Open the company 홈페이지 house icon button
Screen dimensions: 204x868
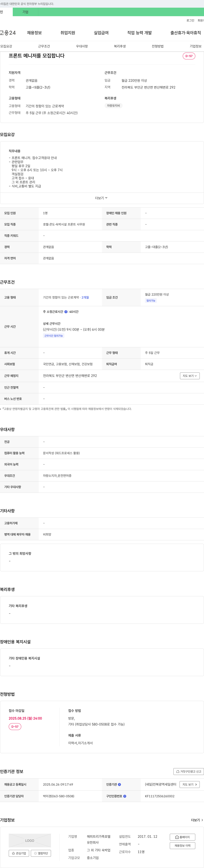183,837
